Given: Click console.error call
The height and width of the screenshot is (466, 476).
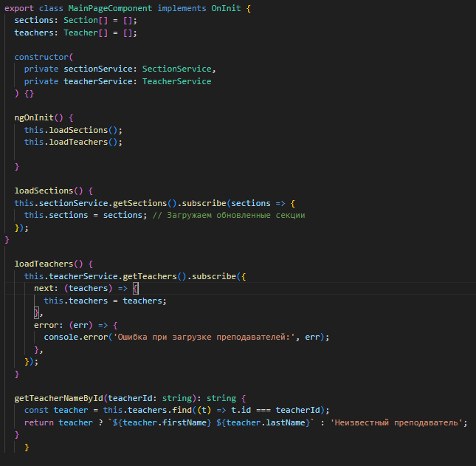Looking at the screenshot, I should click(x=76, y=337).
